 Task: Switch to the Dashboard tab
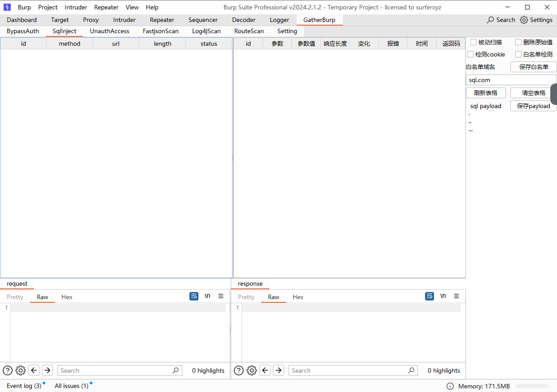click(22, 20)
